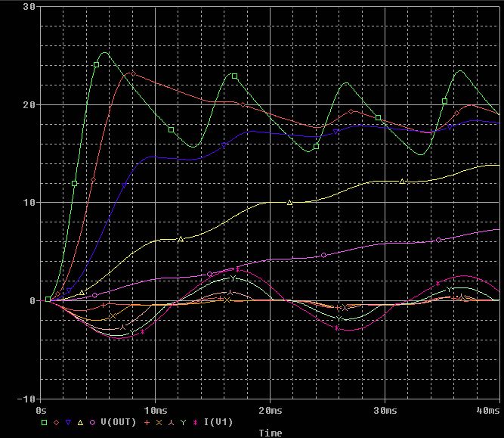Click the 10 label on Y axis
Viewport: 504px width, 438px height.
(x=29, y=203)
